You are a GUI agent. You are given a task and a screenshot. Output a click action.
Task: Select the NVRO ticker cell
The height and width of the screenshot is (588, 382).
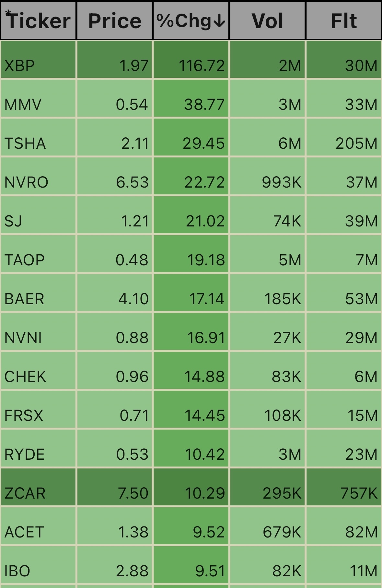click(38, 176)
